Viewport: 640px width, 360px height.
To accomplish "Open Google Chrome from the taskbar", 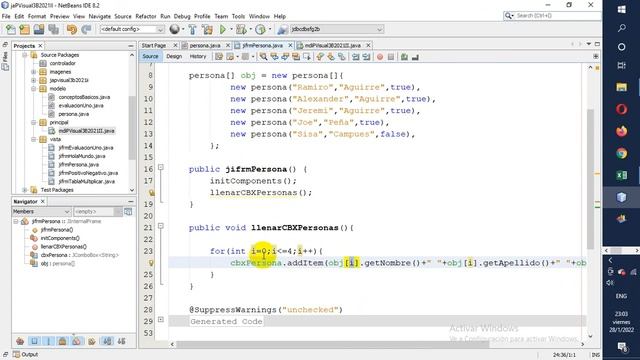I will point(622,153).
